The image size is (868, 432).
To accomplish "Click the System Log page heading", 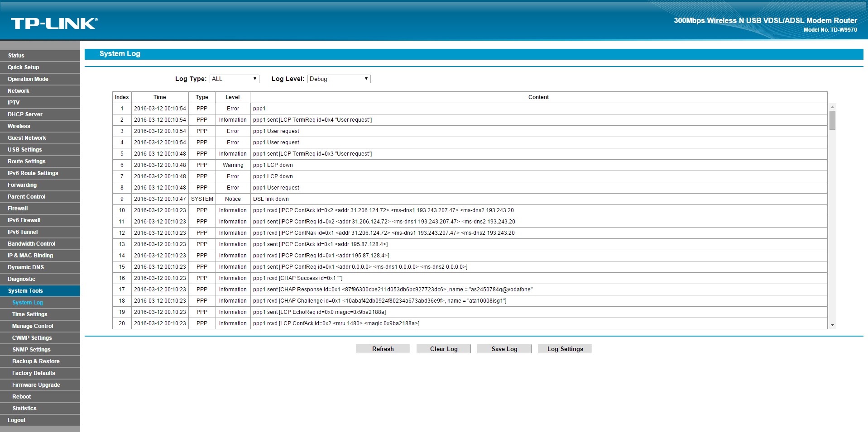I will coord(120,54).
